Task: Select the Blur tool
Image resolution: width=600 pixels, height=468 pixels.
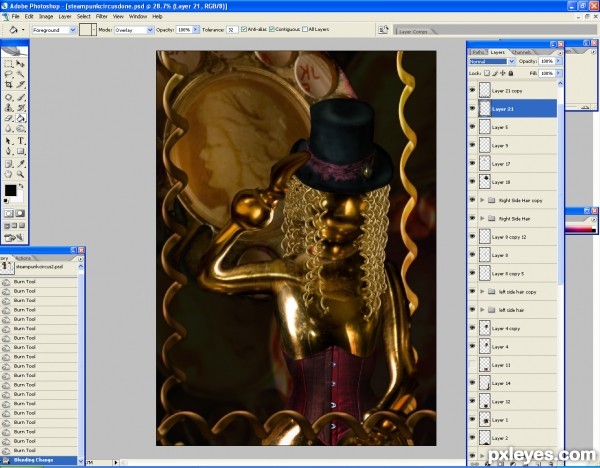Action: [8, 129]
